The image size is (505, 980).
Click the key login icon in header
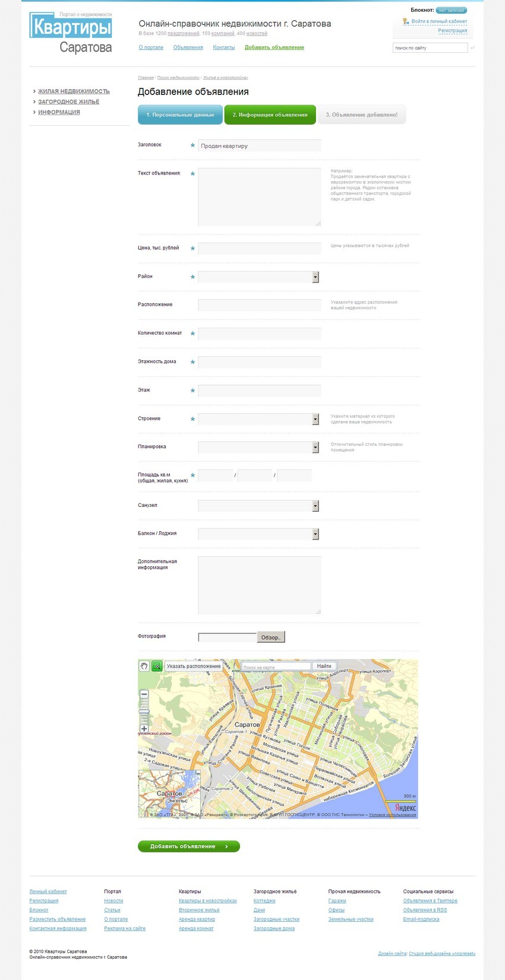(406, 21)
